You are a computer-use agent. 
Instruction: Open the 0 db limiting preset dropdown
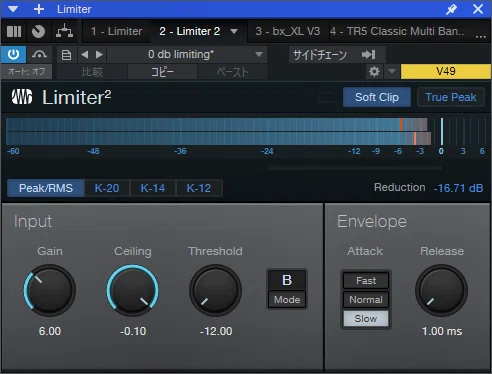tap(187, 54)
